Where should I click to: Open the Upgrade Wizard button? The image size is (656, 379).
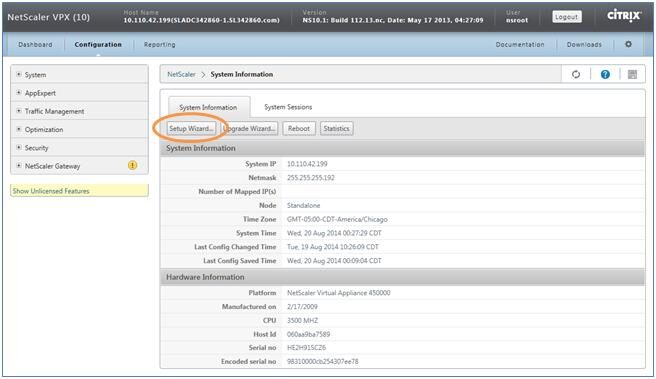click(x=249, y=128)
